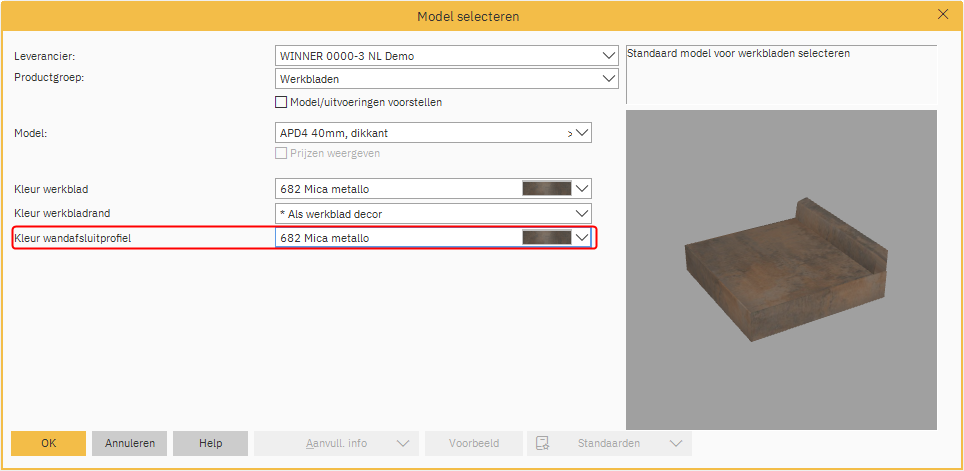Click the Kleur werkblad Mica metallo swatch

coord(547,188)
